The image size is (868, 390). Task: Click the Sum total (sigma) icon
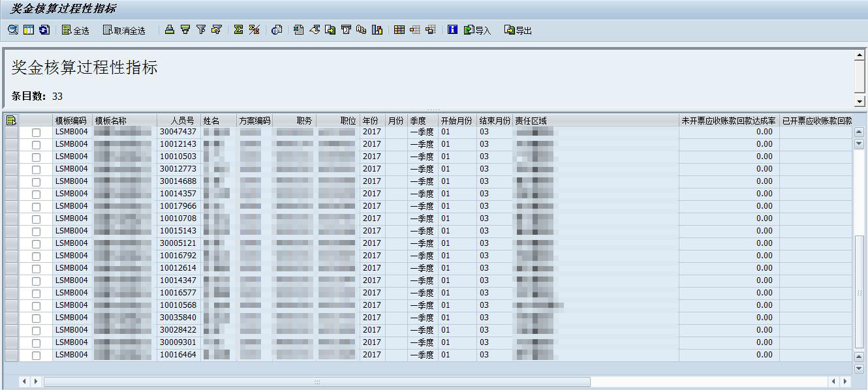tap(238, 30)
